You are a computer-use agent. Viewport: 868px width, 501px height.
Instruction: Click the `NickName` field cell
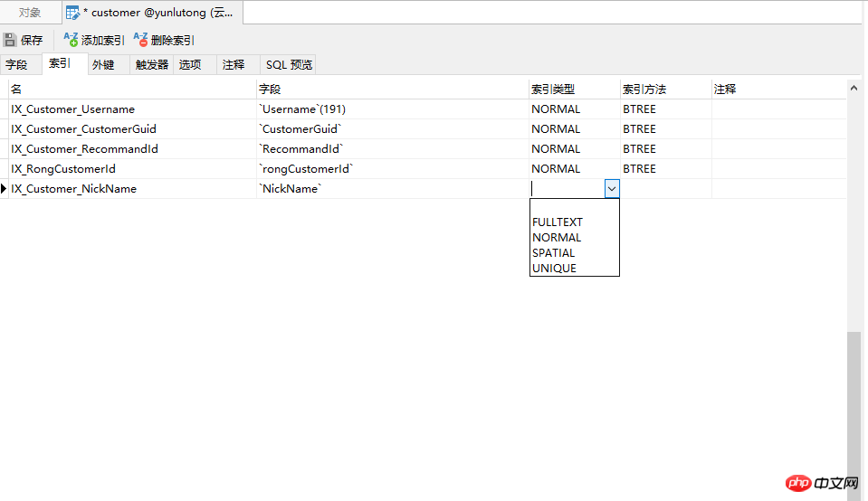(393, 189)
